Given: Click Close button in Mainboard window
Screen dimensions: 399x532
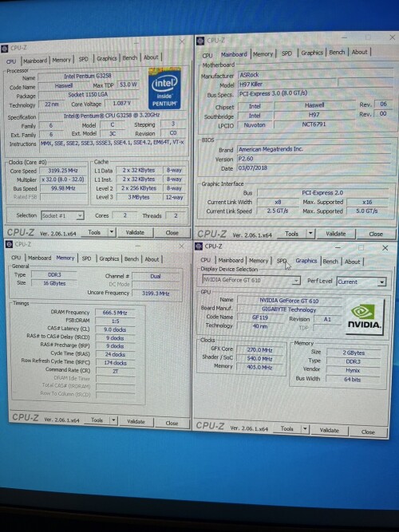Looking at the screenshot, I should point(376,234).
